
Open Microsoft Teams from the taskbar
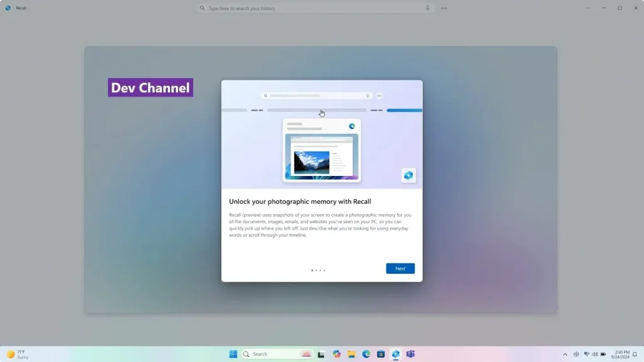(x=410, y=354)
